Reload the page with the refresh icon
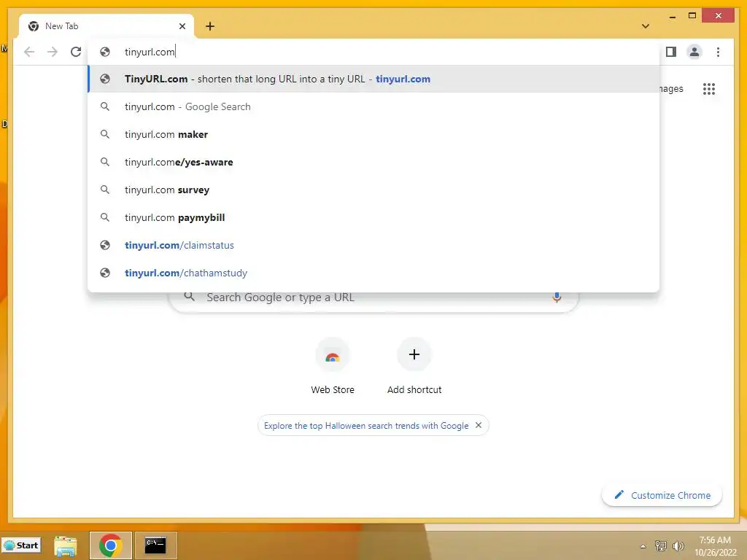747x560 pixels. (76, 52)
